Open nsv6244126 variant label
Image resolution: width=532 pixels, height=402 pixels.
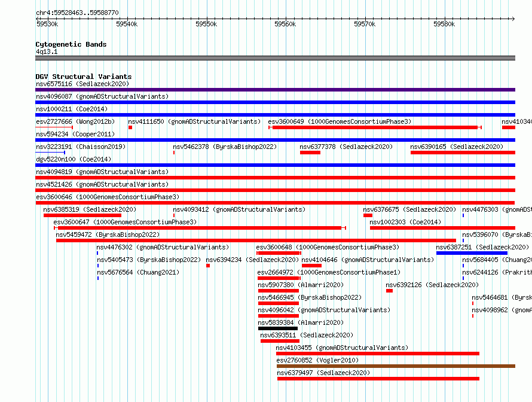click(497, 272)
